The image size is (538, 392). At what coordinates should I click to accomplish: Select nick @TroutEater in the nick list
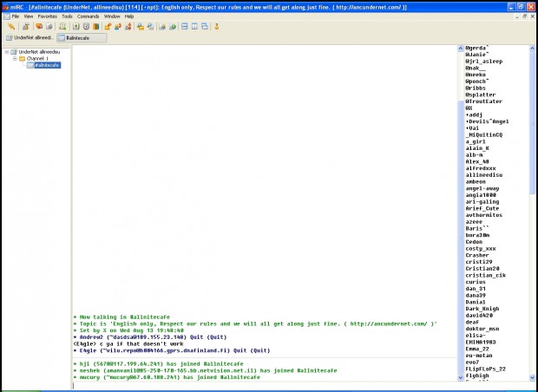[484, 101]
